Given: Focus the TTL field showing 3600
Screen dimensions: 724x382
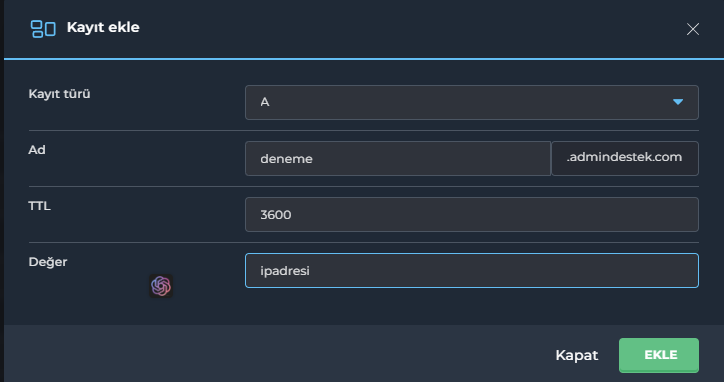Looking at the screenshot, I should click(x=471, y=214).
